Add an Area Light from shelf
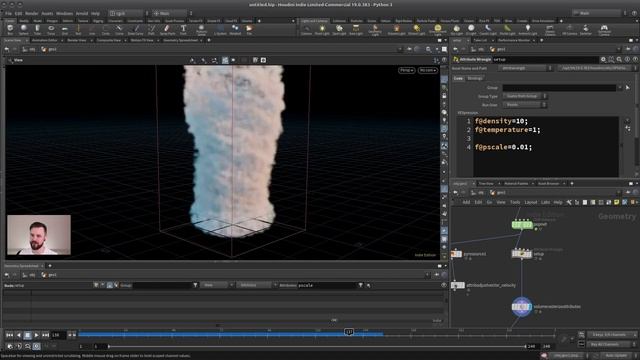The image size is (640, 360). pos(356,29)
